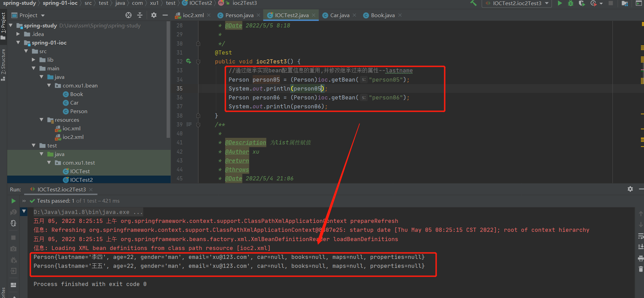Expand the .idea folder
Image resolution: width=644 pixels, height=298 pixels.
click(18, 34)
